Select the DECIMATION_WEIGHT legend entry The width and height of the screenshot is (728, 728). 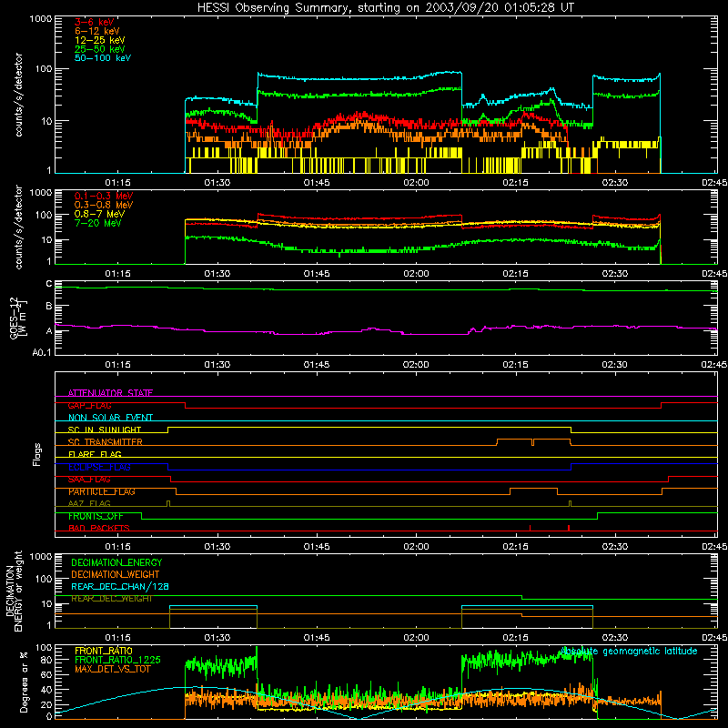tap(116, 575)
